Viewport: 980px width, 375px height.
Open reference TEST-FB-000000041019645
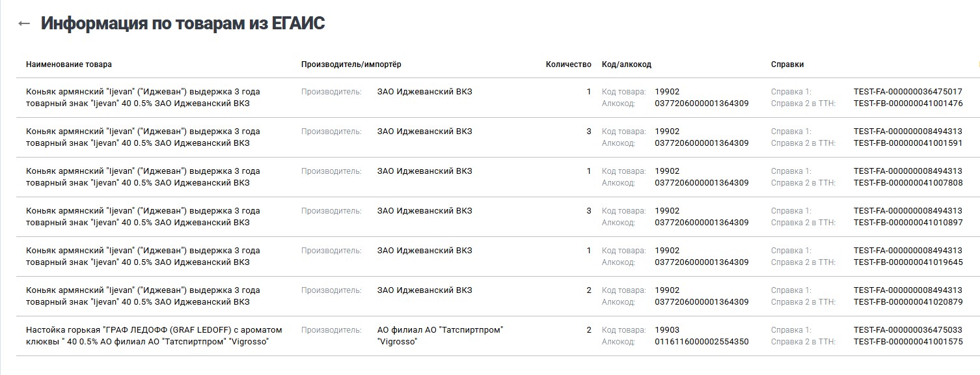[x=908, y=262]
